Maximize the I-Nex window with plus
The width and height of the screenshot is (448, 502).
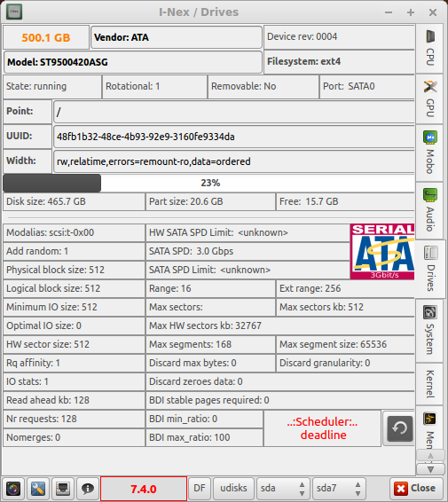411,12
